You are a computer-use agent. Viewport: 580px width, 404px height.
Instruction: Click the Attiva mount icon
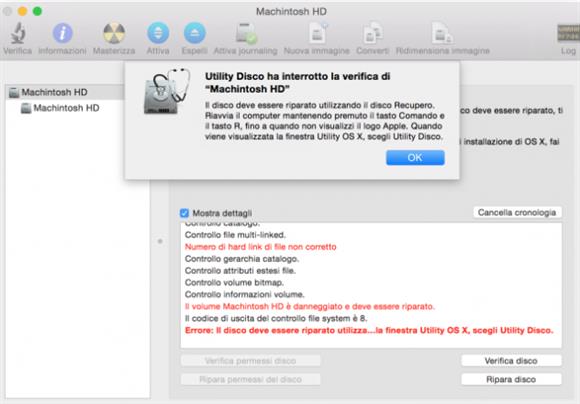pyautogui.click(x=158, y=33)
